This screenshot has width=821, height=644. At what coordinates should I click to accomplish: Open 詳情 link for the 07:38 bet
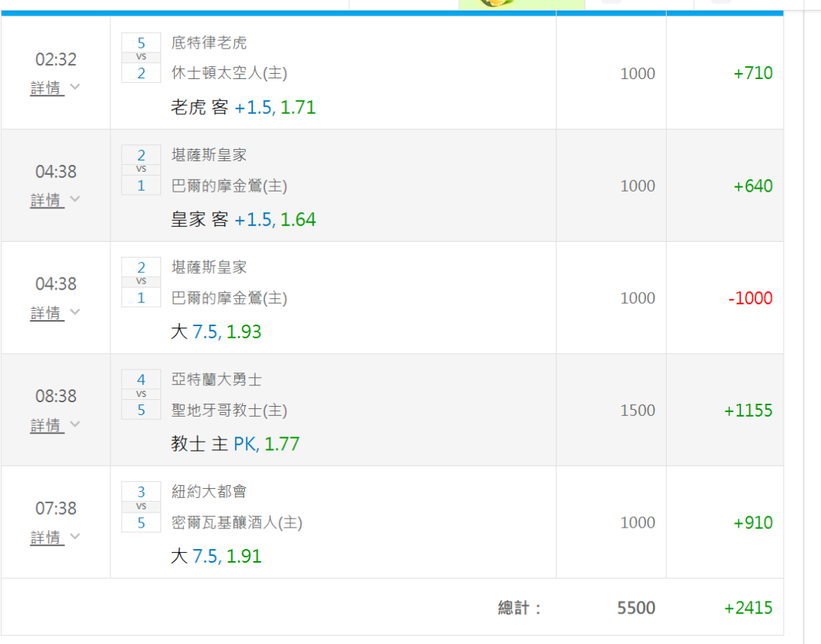pos(47,538)
